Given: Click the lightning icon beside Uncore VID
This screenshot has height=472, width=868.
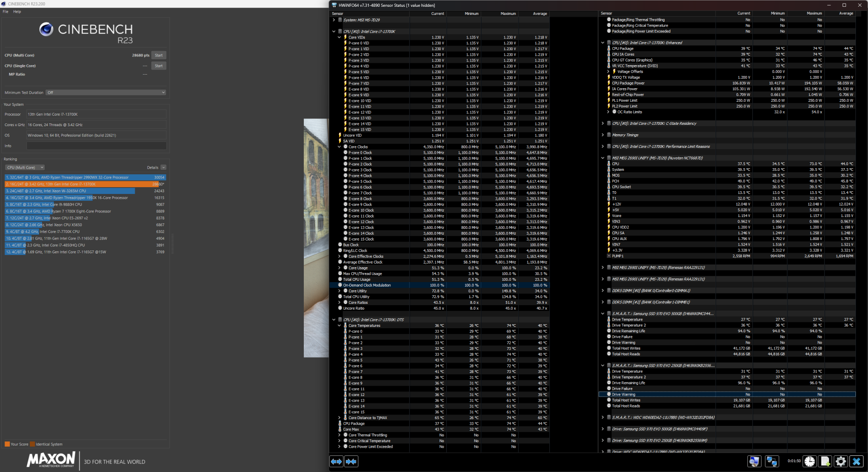Looking at the screenshot, I should pos(340,135).
